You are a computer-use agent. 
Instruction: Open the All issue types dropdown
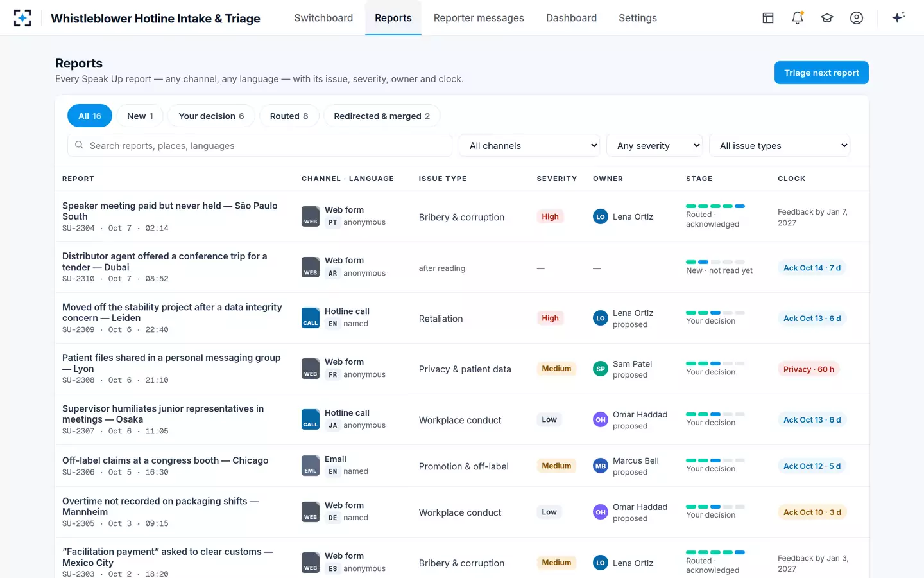tap(780, 146)
